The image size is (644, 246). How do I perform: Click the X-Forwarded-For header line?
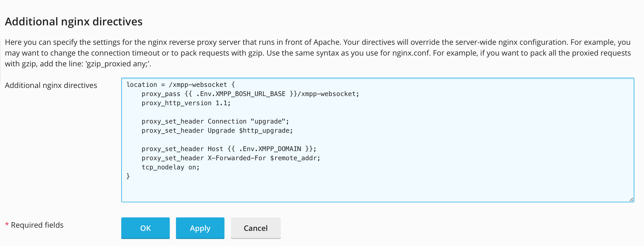[x=230, y=158]
